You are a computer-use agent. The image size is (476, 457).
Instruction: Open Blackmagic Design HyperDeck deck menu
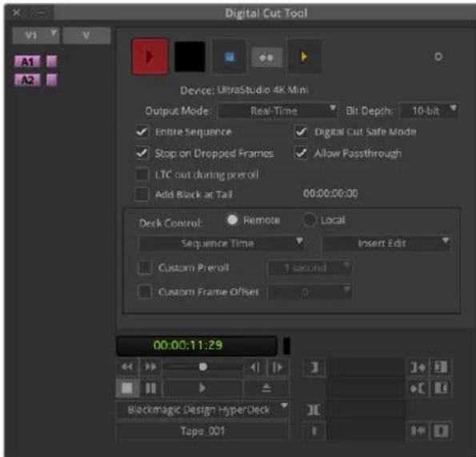click(x=202, y=410)
